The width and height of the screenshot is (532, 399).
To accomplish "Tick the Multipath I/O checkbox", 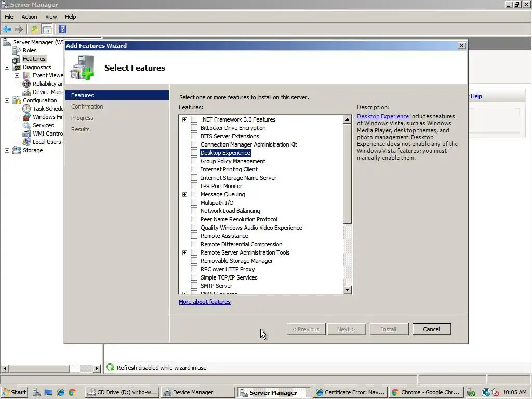I will (x=194, y=203).
